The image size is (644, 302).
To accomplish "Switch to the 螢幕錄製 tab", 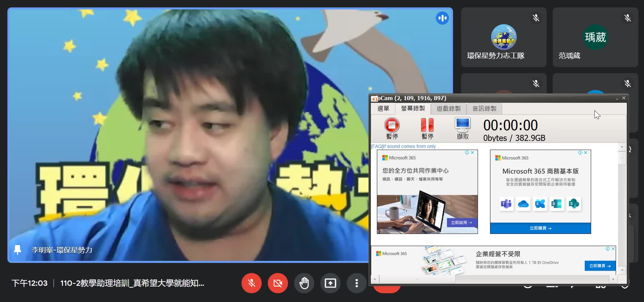I will click(413, 109).
